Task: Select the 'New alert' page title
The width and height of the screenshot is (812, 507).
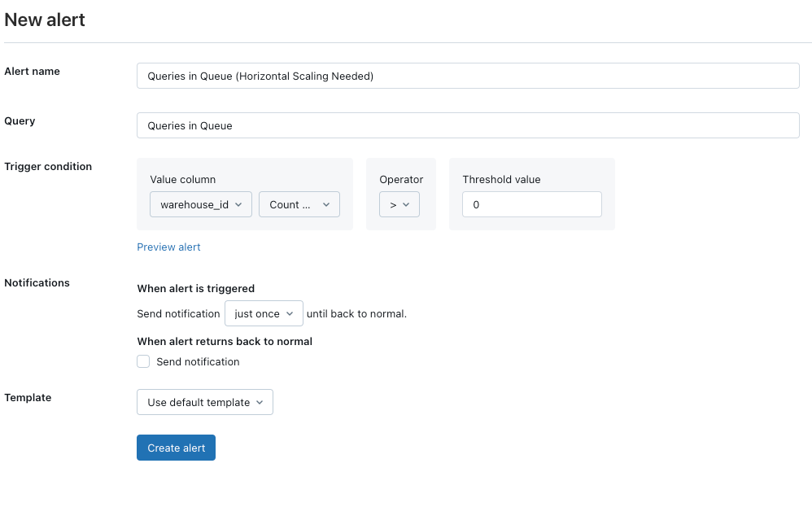Action: coord(45,19)
